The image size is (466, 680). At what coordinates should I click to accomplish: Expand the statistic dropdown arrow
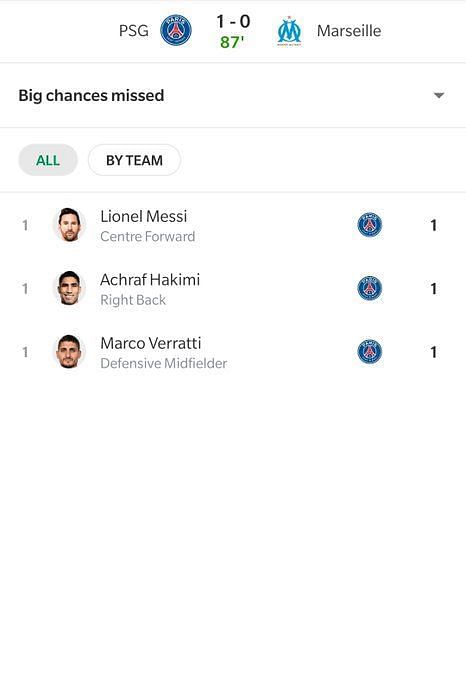pos(439,95)
